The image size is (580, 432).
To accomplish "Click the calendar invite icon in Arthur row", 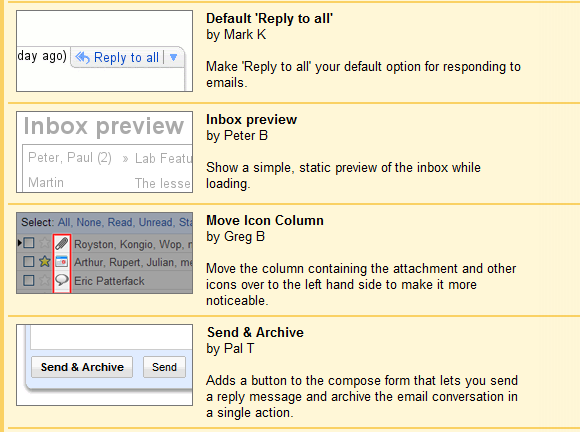I will (x=62, y=261).
